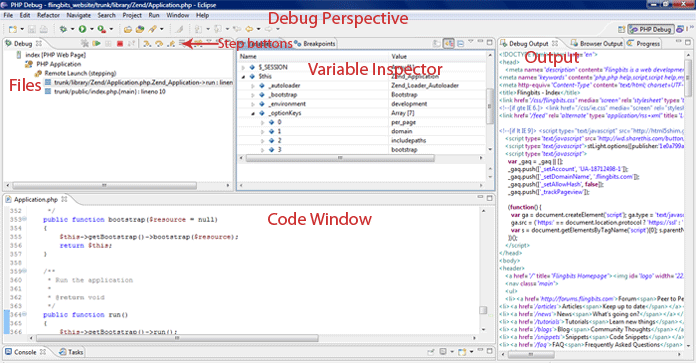This screenshot has height=363, width=696.
Task: Click the green Run toolbar icon
Action: click(x=83, y=29)
